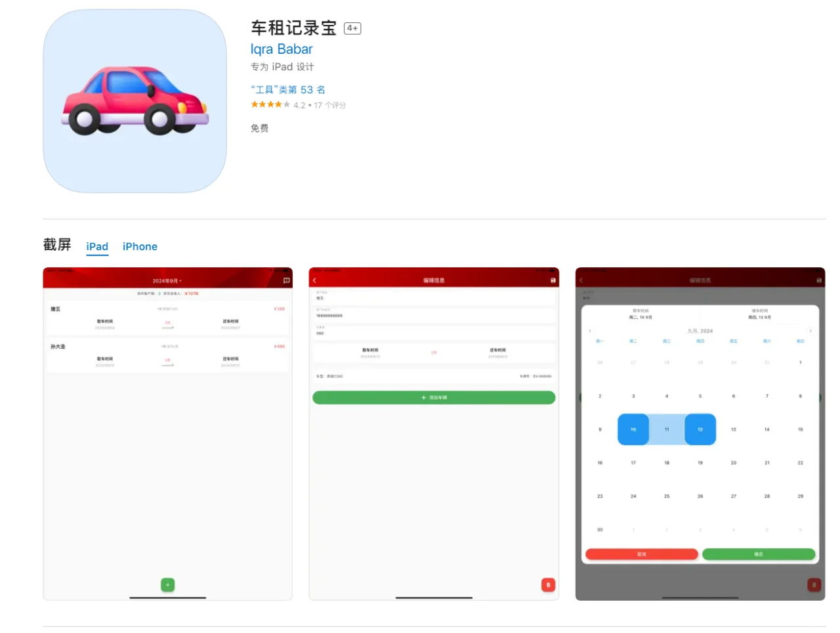The height and width of the screenshot is (633, 840).
Task: Select the iPad screenshots tab
Action: (96, 246)
